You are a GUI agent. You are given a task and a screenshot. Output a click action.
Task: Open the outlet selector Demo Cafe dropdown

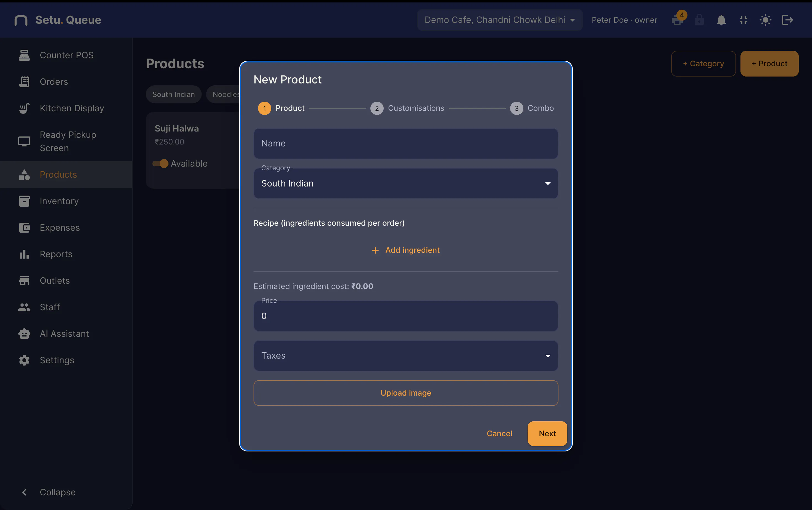tap(500, 20)
